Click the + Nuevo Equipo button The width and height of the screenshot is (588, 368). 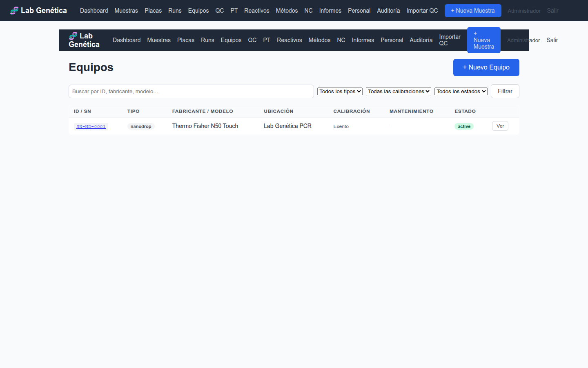486,67
